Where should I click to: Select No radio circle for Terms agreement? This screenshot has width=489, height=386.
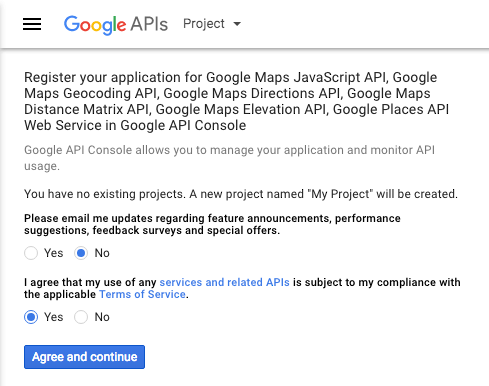[x=81, y=317]
